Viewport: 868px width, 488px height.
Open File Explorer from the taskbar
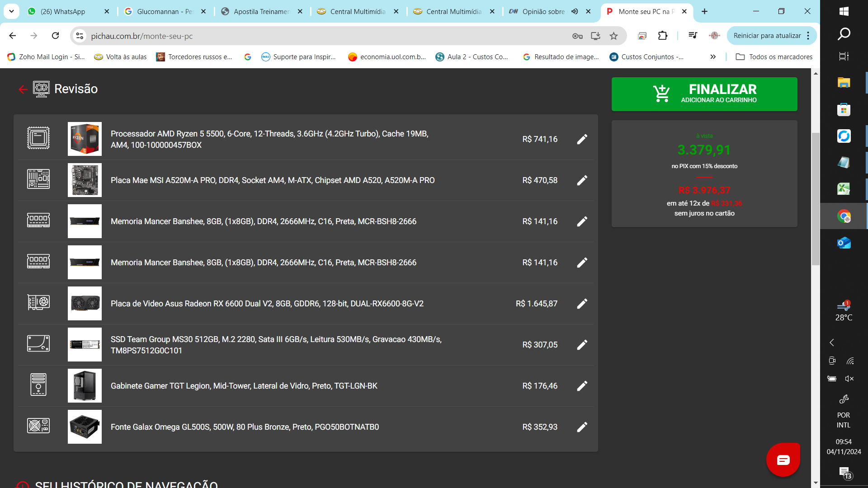pos(844,82)
